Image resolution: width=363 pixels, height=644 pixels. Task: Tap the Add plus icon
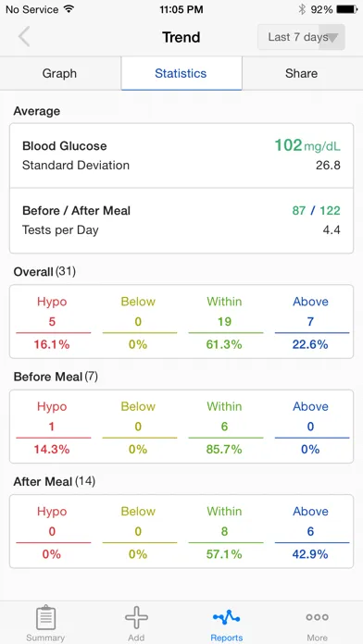136,617
